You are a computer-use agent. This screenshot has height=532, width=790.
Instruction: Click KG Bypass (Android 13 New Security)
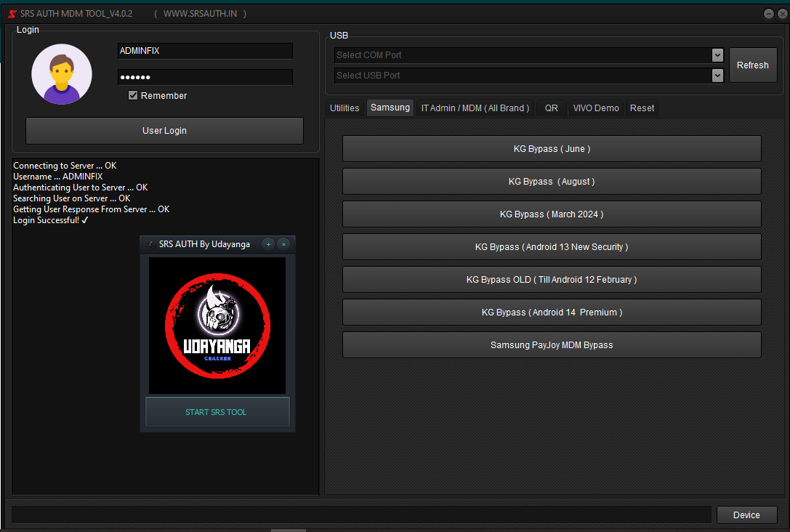point(552,247)
